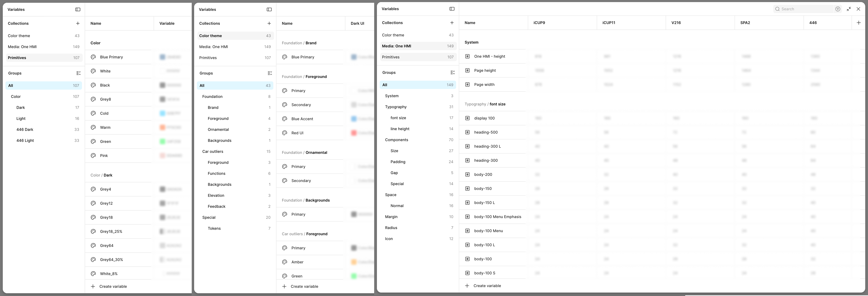Click the Warm orange color swatch
This screenshot has width=868, height=296.
click(x=162, y=127)
